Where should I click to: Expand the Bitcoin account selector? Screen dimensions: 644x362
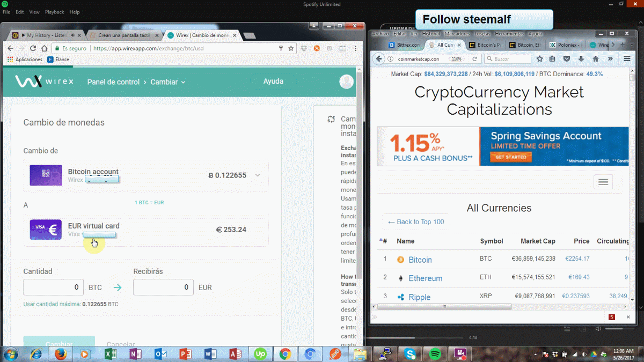click(x=258, y=175)
